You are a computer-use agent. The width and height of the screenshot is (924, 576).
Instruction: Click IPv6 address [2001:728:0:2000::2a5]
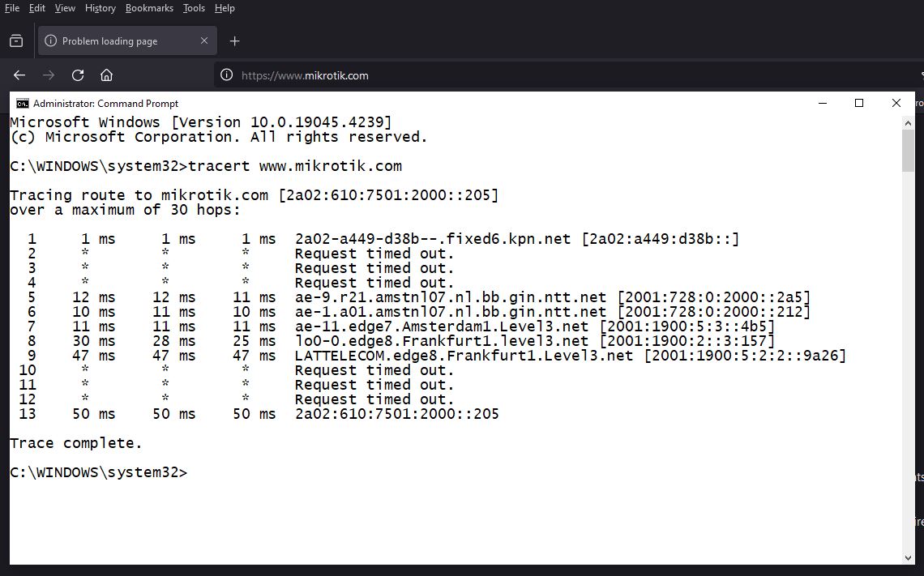pos(713,297)
